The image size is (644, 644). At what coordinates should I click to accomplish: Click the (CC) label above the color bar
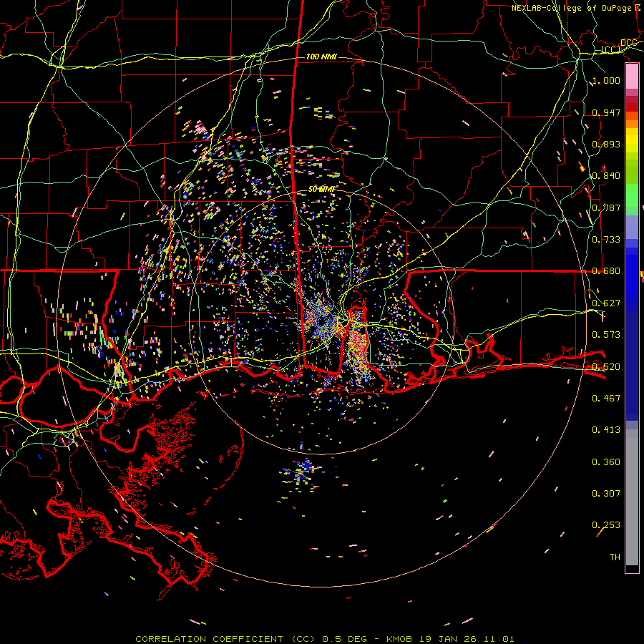point(611,50)
